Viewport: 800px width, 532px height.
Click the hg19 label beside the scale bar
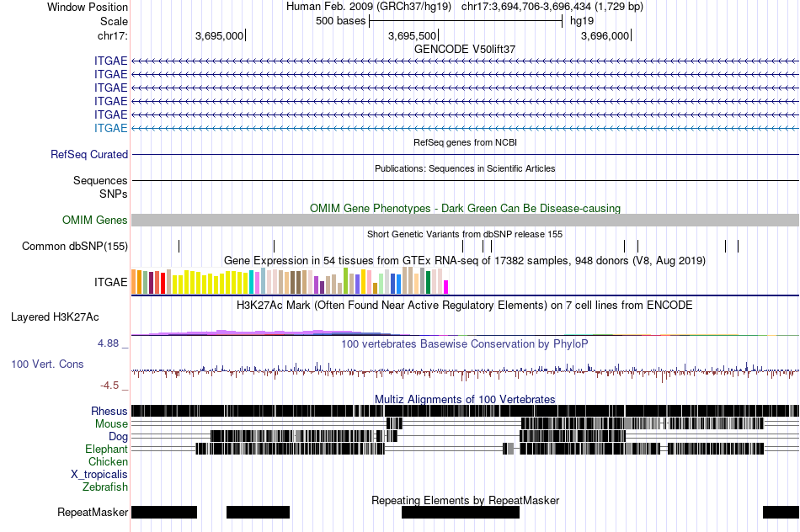(x=582, y=21)
